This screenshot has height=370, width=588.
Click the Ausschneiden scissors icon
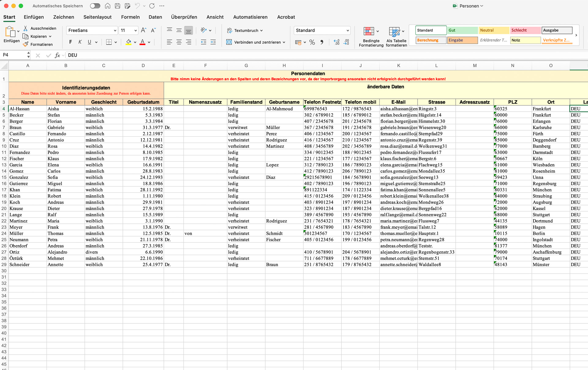click(x=26, y=28)
